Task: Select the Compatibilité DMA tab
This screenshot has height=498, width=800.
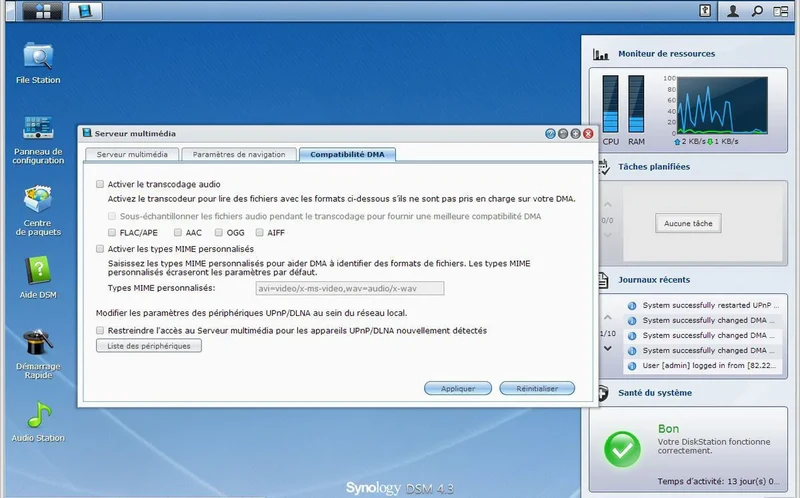Action: 347,155
